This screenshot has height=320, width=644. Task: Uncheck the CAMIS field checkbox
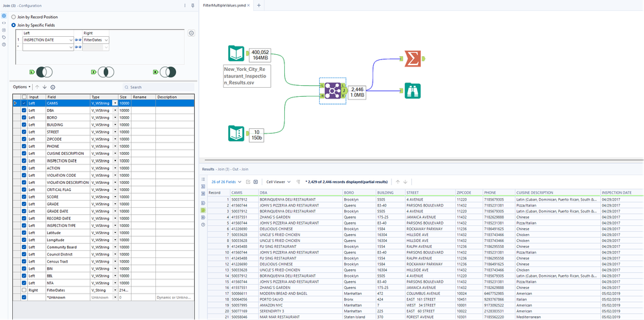[24, 103]
